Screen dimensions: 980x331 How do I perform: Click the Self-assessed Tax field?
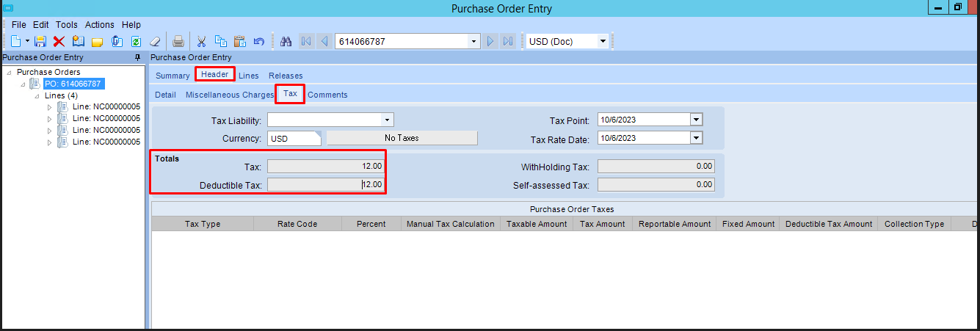pos(656,185)
